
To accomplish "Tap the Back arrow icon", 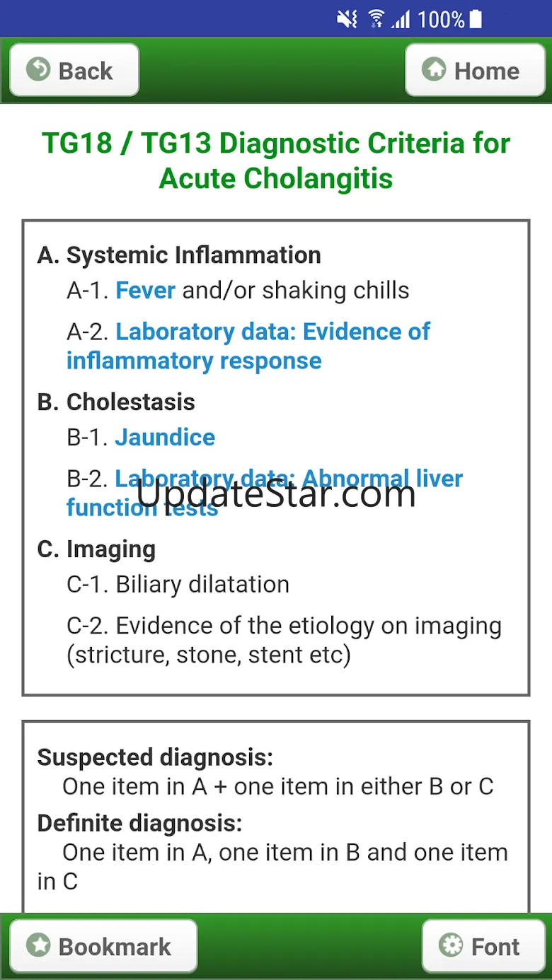I will tap(38, 70).
